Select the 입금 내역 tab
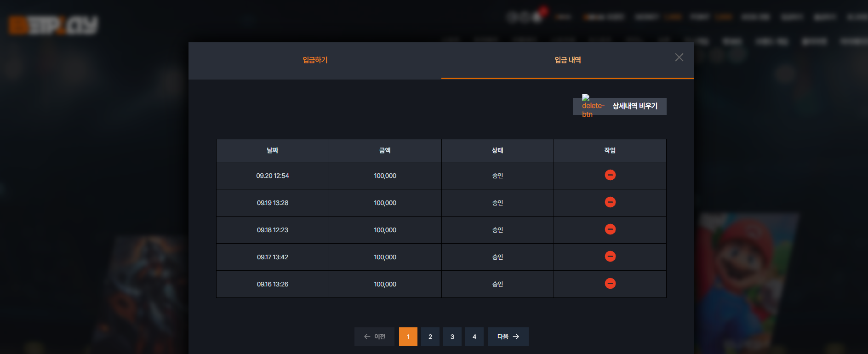 (x=568, y=60)
